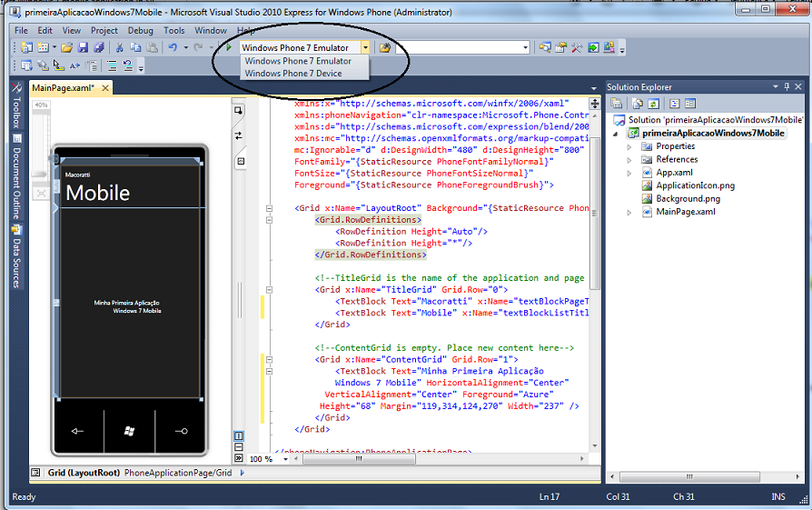Switch to the vertical split view
The image size is (812, 510).
click(x=239, y=435)
